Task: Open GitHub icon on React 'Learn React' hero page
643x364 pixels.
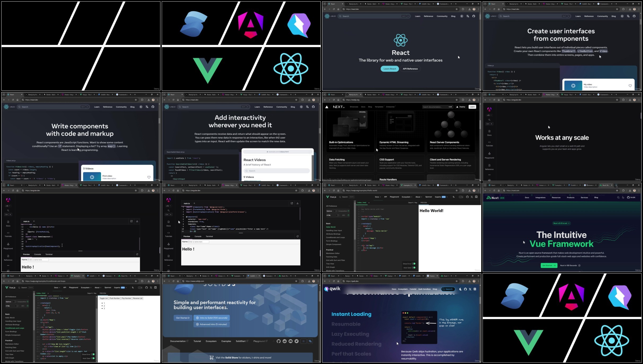Action: click(474, 16)
